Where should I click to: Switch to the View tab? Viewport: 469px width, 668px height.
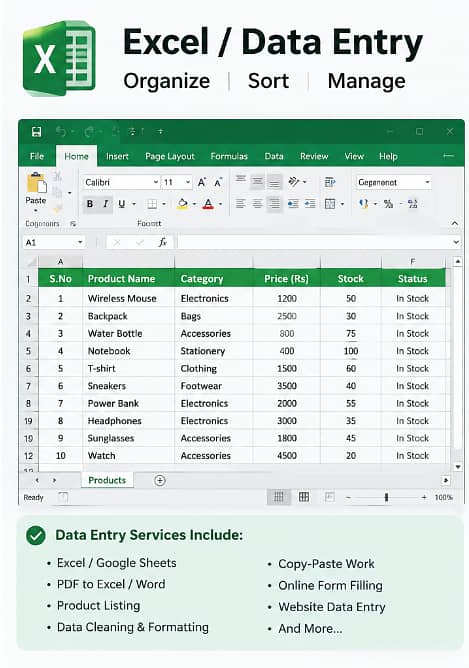point(354,156)
